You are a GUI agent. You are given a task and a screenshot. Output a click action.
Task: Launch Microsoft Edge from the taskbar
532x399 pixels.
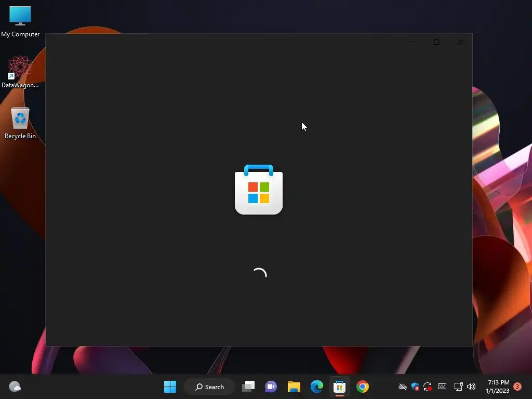(x=316, y=387)
